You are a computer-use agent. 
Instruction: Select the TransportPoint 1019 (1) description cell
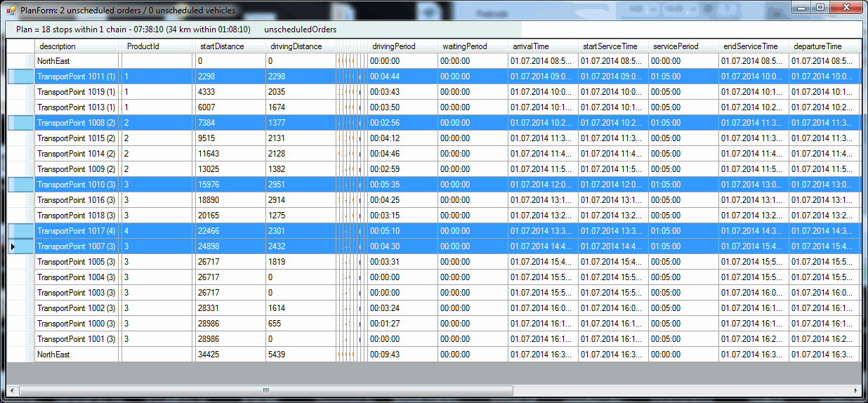tap(77, 92)
